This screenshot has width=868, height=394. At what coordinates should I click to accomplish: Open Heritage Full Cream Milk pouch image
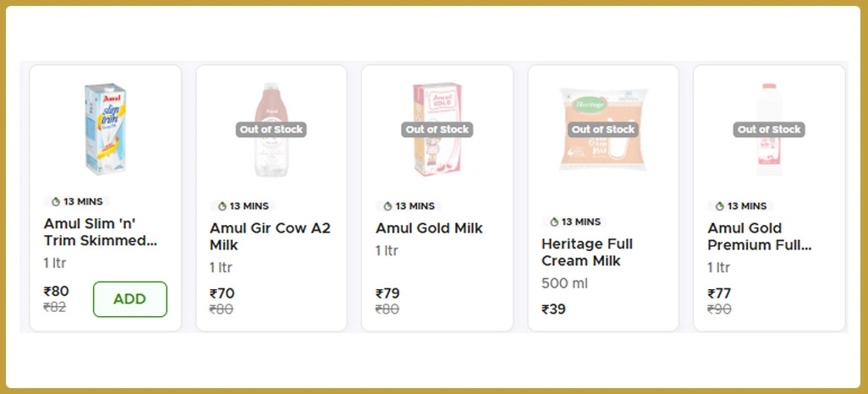click(602, 129)
